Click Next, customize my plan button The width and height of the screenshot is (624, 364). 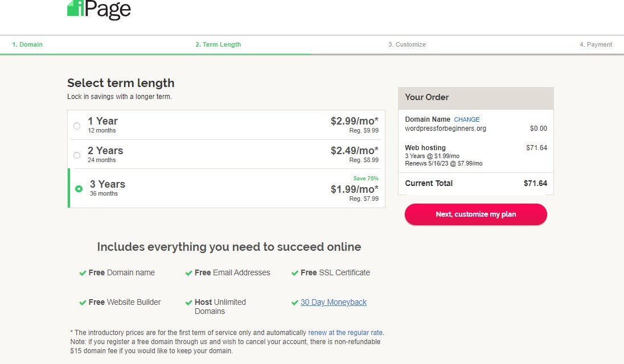[x=476, y=214]
